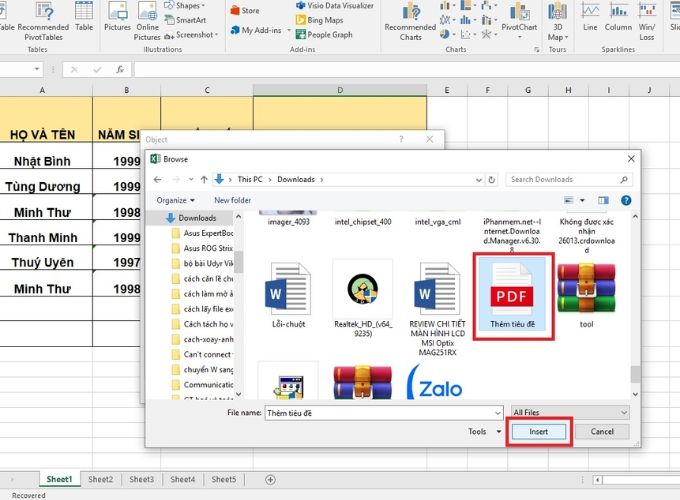Open the Screenshot dropdown
Image resolution: width=680 pixels, height=500 pixels.
191,34
